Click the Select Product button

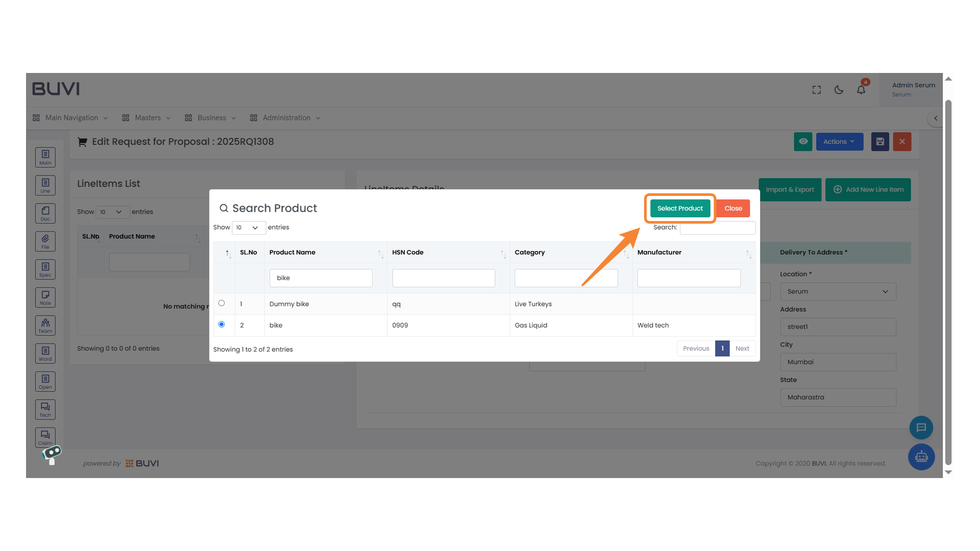click(x=679, y=208)
